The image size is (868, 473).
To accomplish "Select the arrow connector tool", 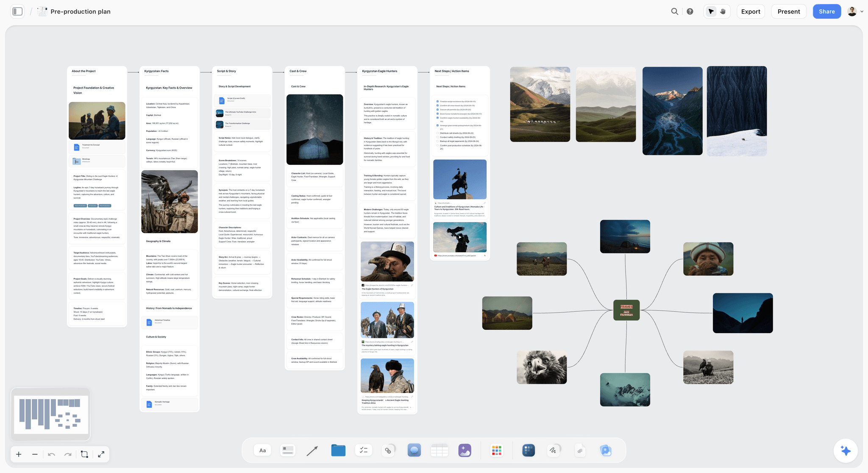I will pyautogui.click(x=312, y=451).
